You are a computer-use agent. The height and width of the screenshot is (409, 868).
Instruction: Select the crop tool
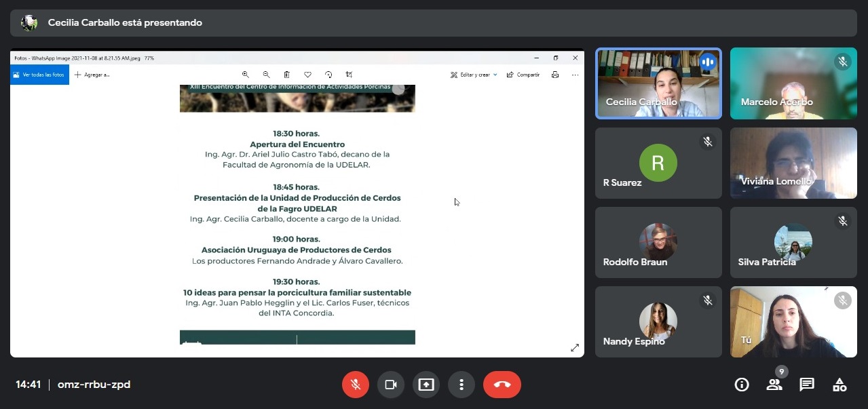pos(349,75)
